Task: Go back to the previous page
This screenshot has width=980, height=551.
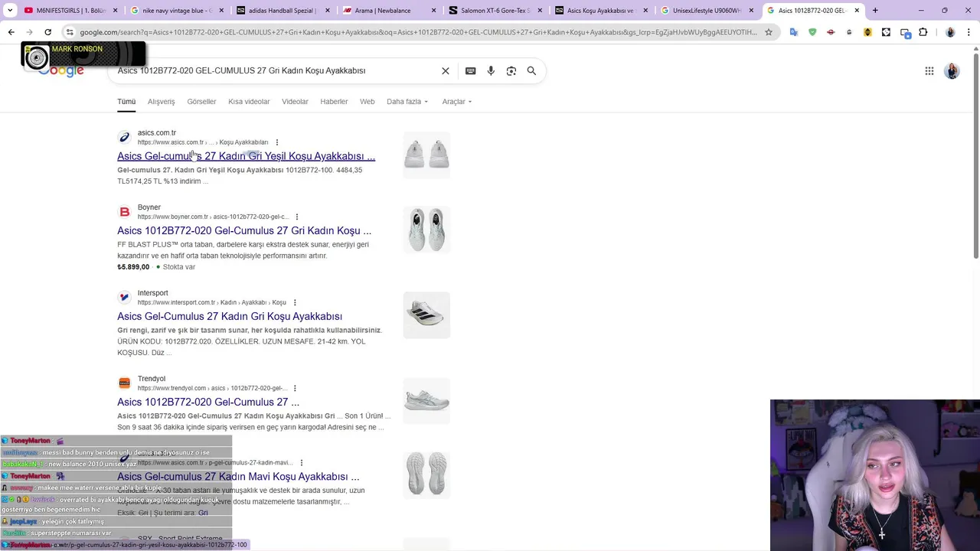Action: [11, 32]
